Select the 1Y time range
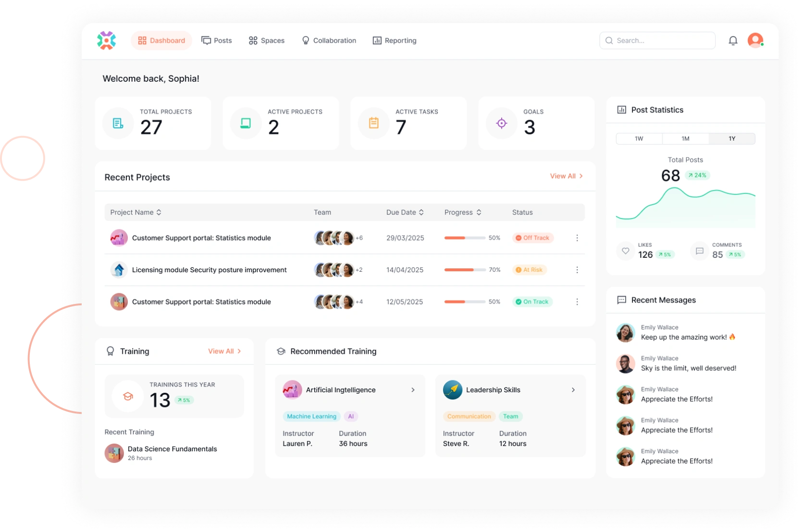The width and height of the screenshot is (802, 532). click(731, 139)
